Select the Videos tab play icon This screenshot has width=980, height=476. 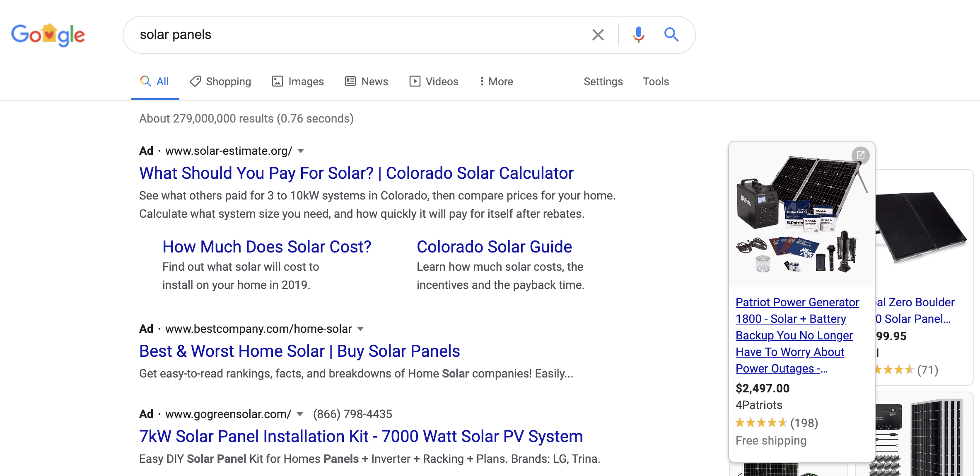(415, 81)
